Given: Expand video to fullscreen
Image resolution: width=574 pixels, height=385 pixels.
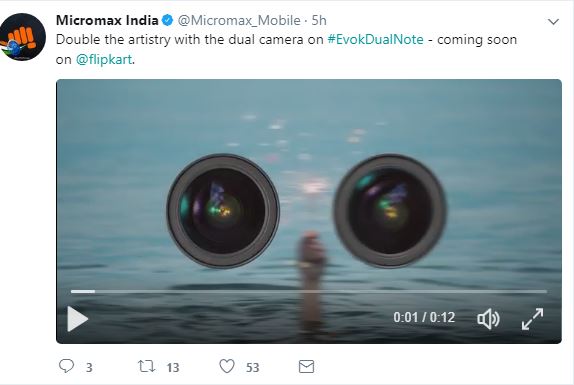Looking at the screenshot, I should pyautogui.click(x=532, y=319).
